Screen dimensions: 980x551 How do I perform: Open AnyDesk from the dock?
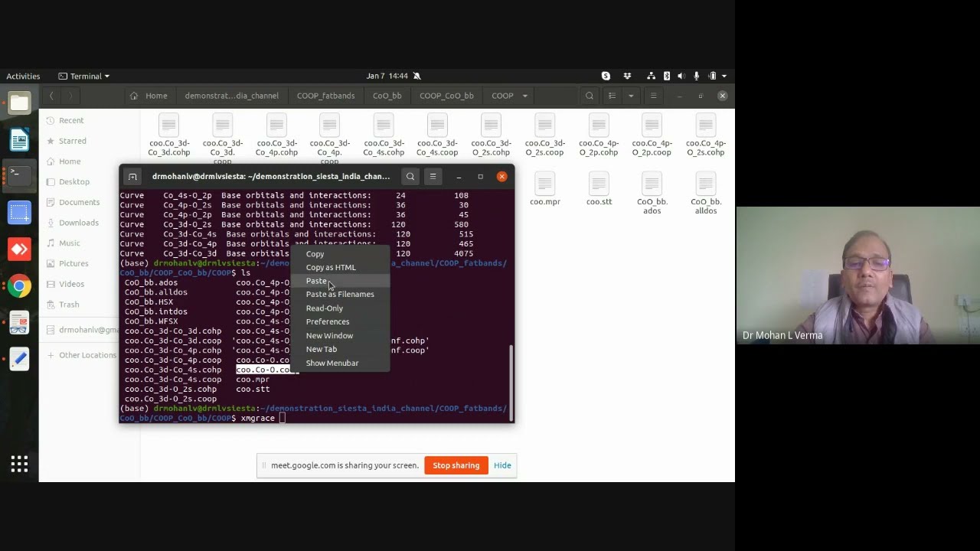point(19,249)
